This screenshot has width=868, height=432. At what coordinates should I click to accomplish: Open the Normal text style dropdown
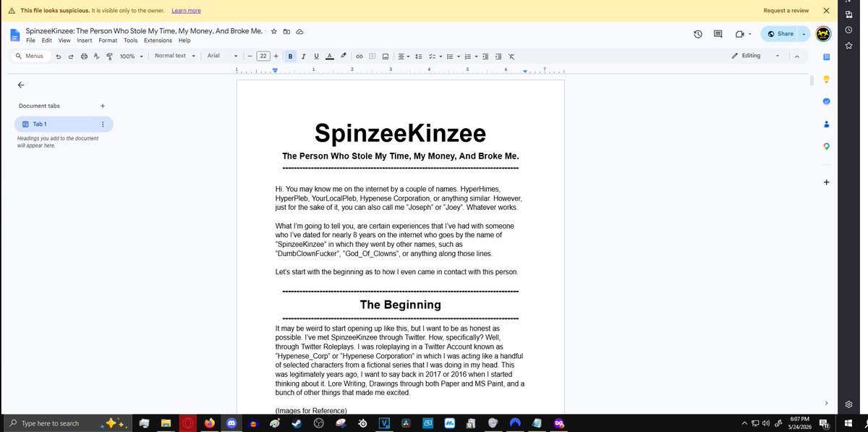tap(175, 56)
